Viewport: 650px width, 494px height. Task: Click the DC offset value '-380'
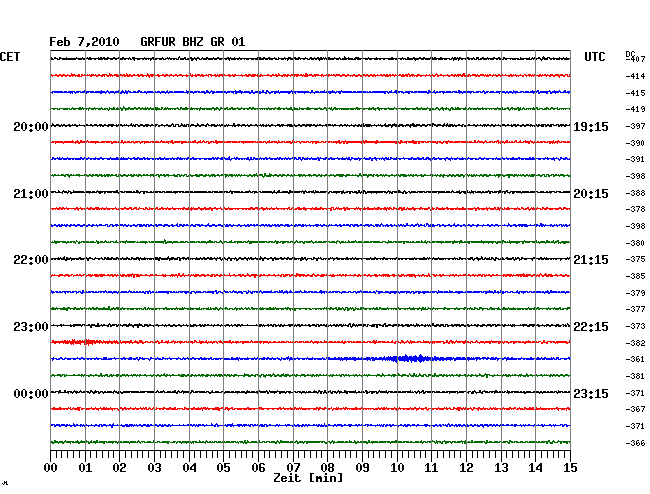point(635,243)
